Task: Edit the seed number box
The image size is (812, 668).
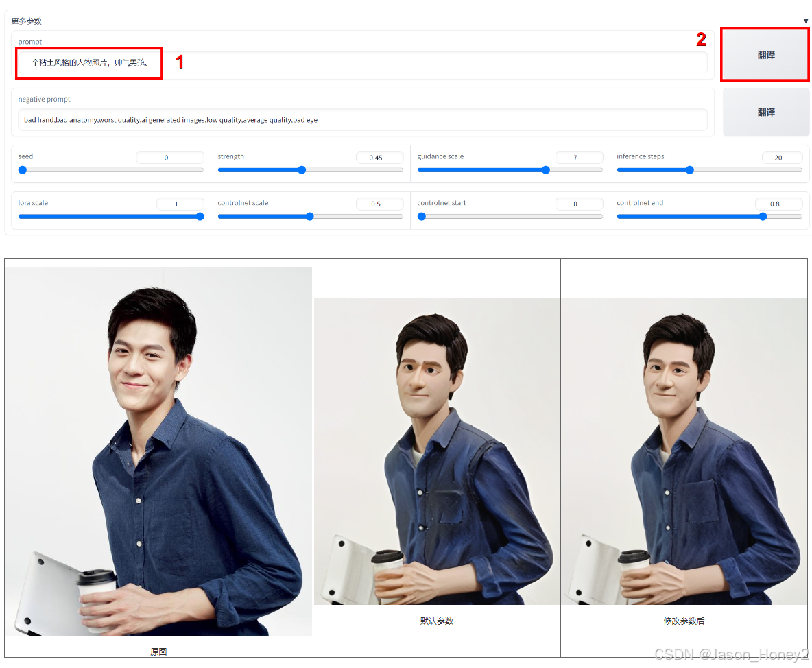Action: pyautogui.click(x=170, y=158)
